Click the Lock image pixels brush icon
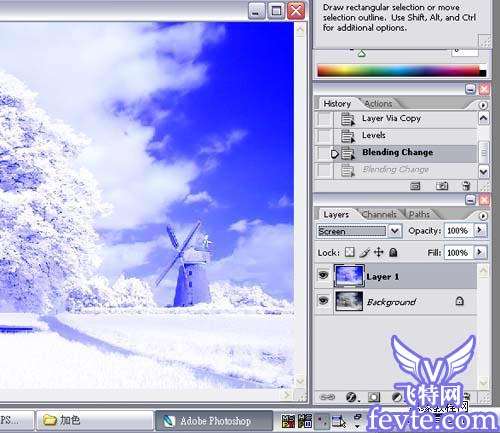The image size is (500, 433). tap(364, 253)
